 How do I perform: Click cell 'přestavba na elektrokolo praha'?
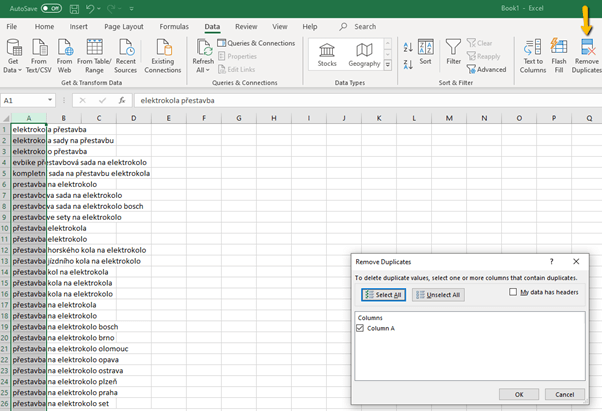(x=29, y=393)
